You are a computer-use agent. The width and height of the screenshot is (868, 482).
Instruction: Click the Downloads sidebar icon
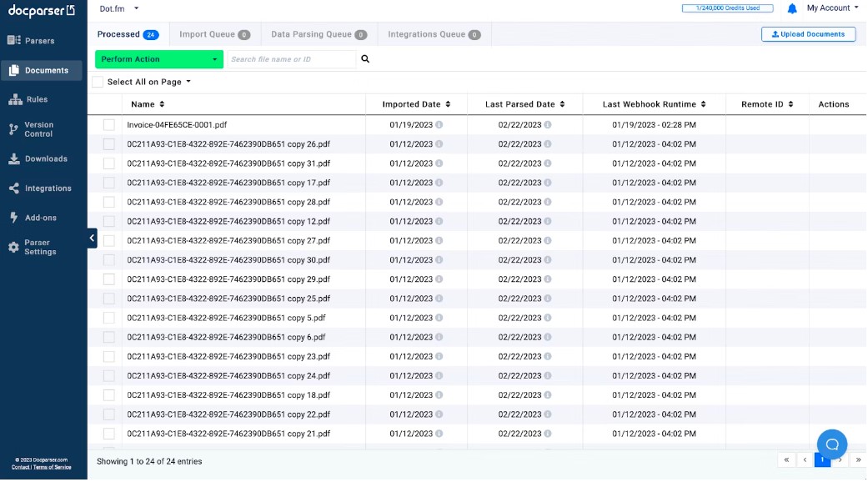tap(14, 158)
